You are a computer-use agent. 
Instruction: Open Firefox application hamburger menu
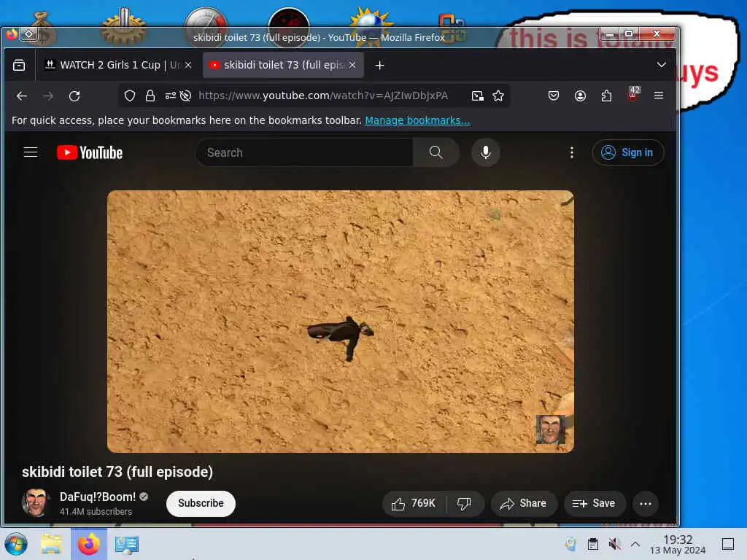coord(659,96)
